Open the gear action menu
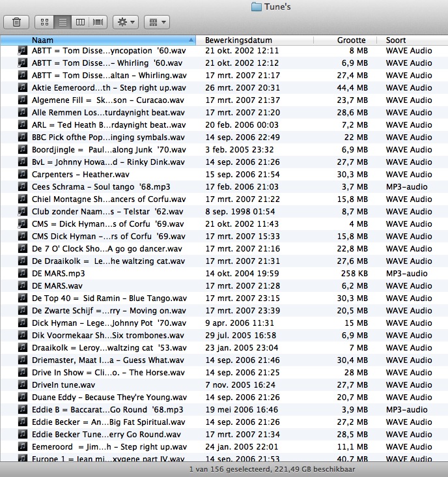Viewport: 448px width, 477px height. pos(125,22)
